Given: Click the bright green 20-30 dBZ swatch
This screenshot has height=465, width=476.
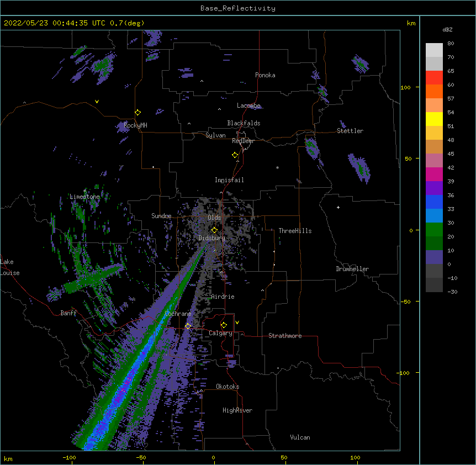Looking at the screenshot, I should pyautogui.click(x=434, y=230).
